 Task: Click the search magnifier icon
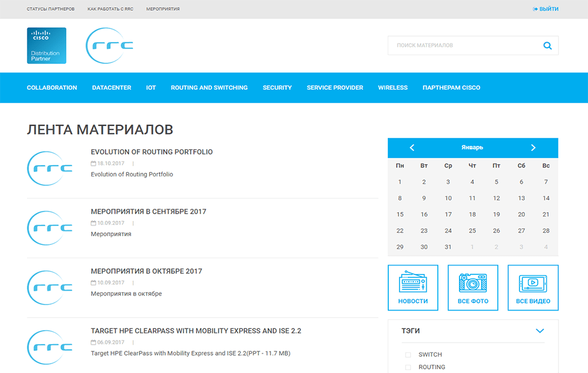[x=547, y=46]
